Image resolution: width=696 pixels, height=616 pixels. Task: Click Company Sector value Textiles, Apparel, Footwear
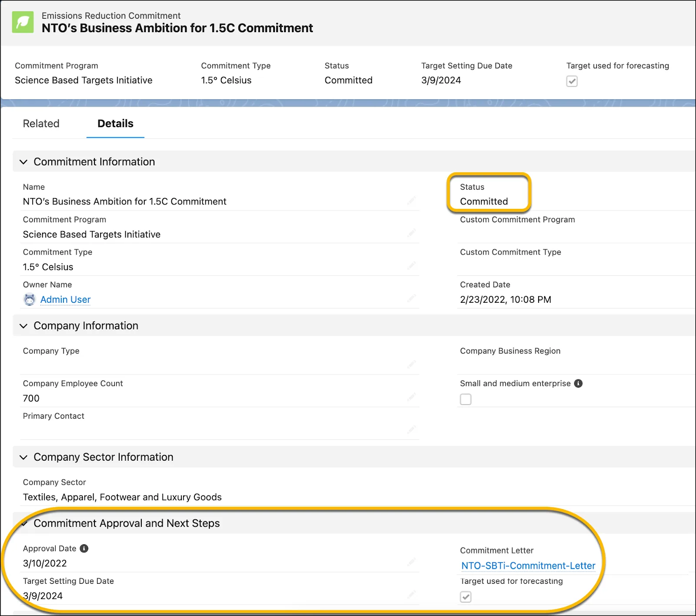pyautogui.click(x=122, y=497)
